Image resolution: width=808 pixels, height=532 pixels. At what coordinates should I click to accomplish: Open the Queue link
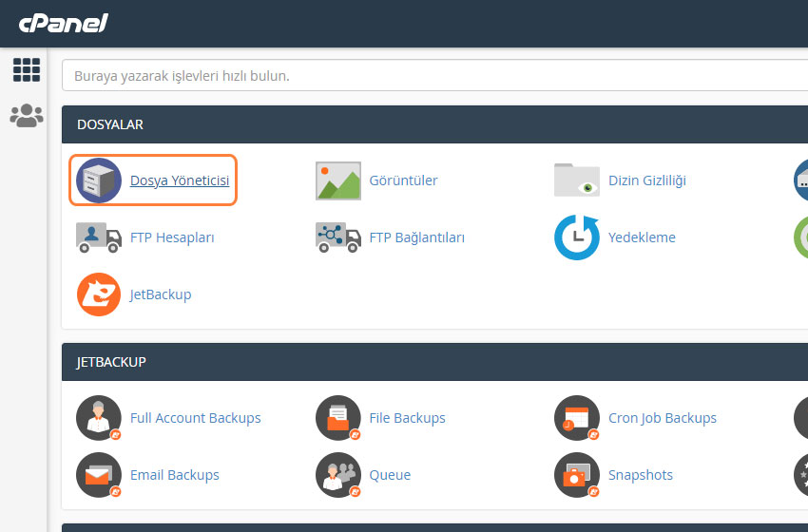[390, 475]
